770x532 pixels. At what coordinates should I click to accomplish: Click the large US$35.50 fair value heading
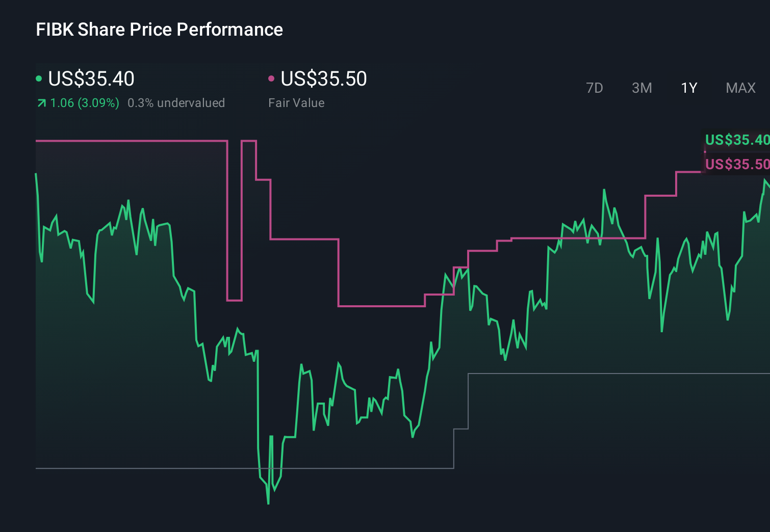pos(324,79)
